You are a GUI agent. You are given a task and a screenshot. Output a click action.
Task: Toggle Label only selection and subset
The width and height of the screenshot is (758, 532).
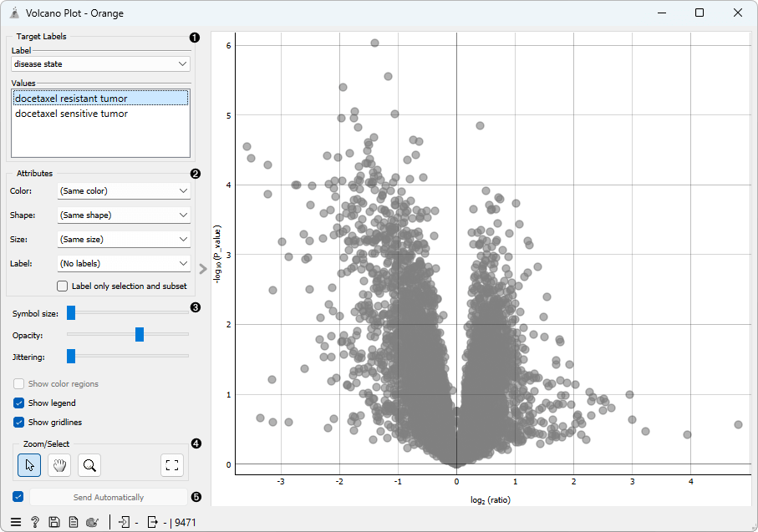[x=63, y=286]
